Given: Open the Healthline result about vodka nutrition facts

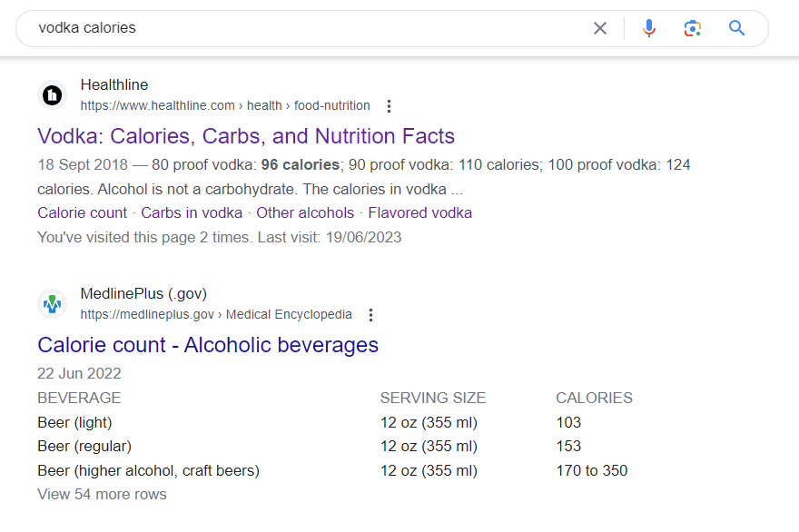Looking at the screenshot, I should tap(245, 135).
